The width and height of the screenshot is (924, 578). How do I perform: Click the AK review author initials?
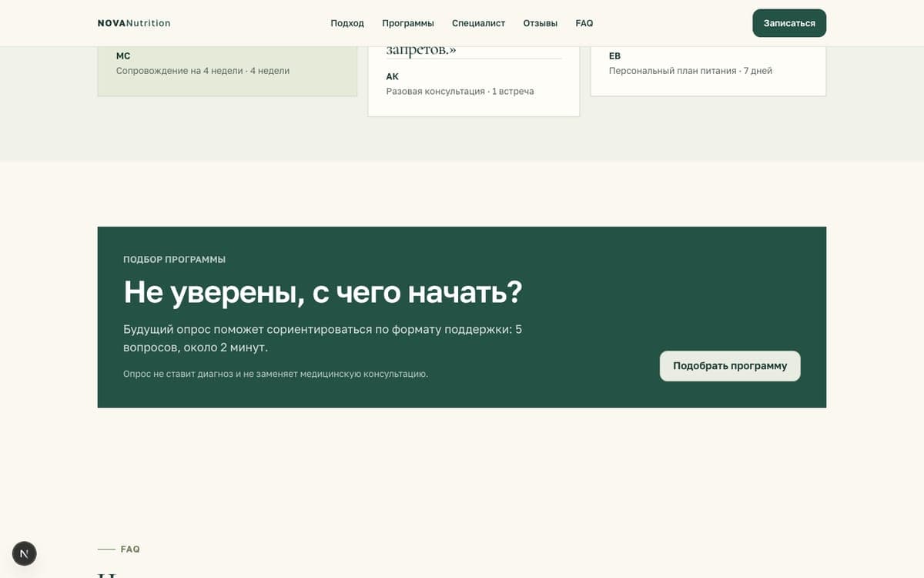coord(393,77)
